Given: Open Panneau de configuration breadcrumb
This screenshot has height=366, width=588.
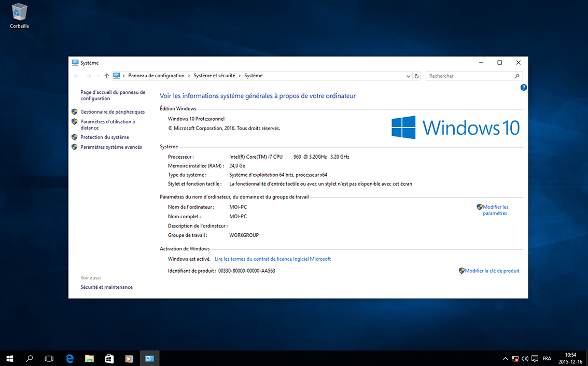Looking at the screenshot, I should click(157, 75).
